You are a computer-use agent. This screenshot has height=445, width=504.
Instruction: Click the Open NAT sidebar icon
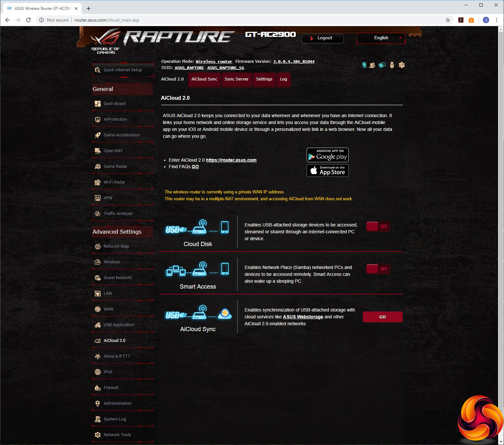click(x=97, y=151)
